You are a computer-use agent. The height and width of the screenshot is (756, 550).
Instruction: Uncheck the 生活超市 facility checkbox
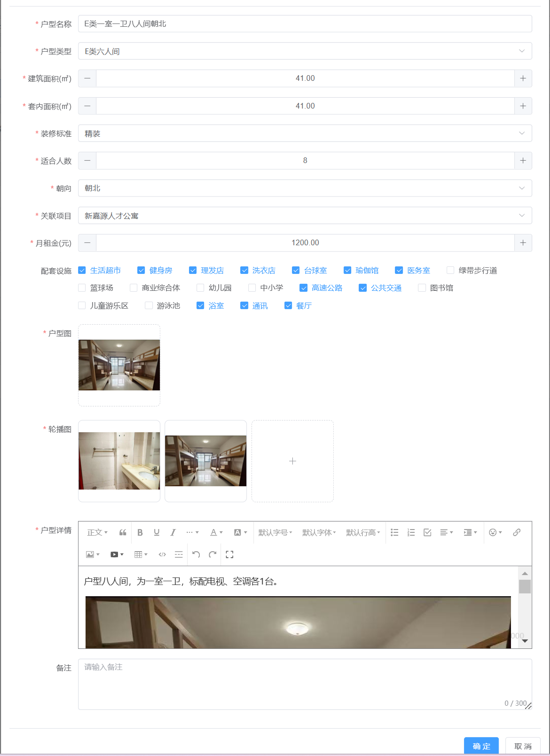82,271
